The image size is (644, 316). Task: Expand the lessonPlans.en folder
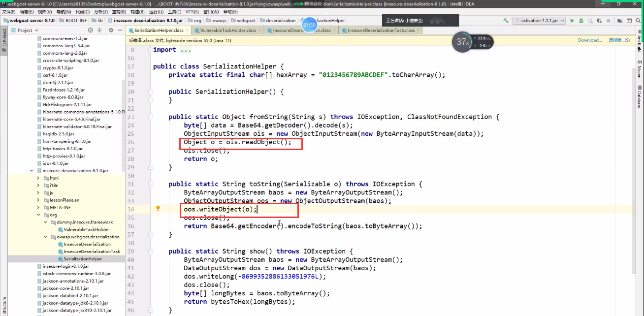(38, 200)
